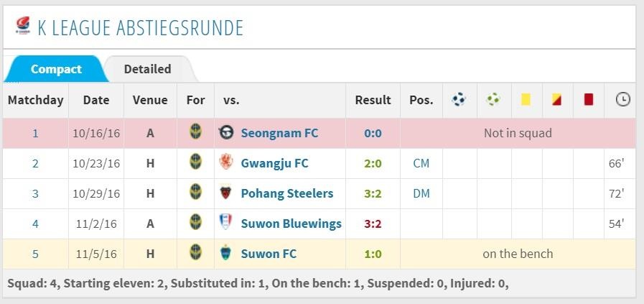This screenshot has width=644, height=304.
Task: Click the second yellow card icon
Action: (x=556, y=100)
